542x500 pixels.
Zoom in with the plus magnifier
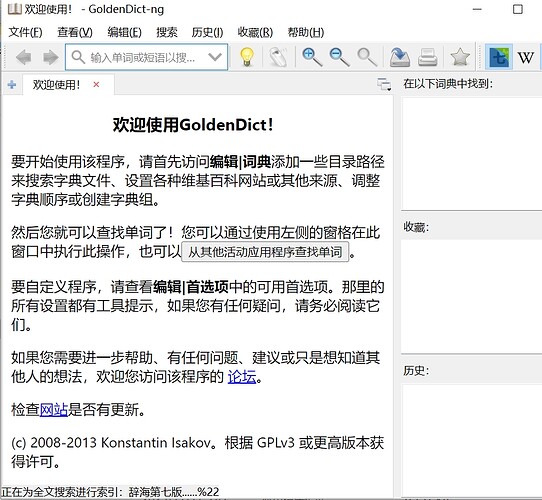312,57
